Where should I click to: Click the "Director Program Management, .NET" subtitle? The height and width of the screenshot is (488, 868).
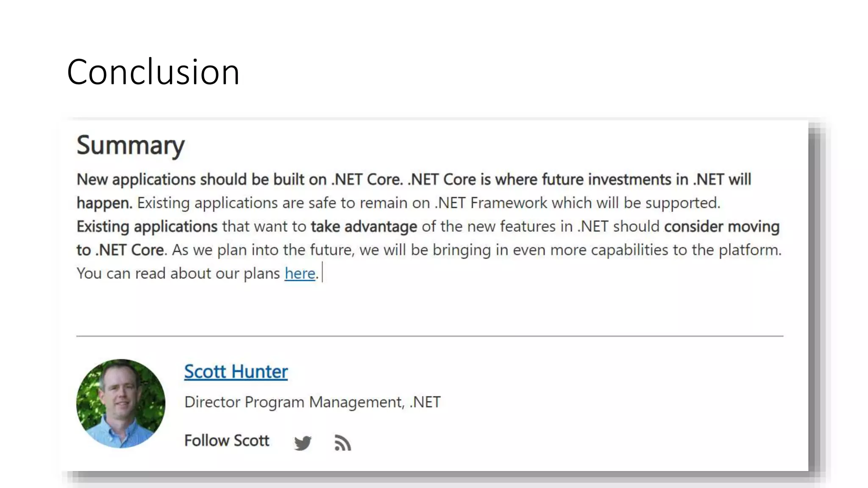pyautogui.click(x=312, y=402)
